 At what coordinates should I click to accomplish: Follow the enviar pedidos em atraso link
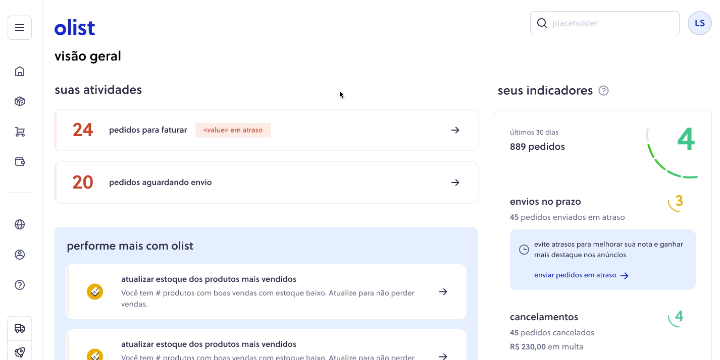(581, 276)
